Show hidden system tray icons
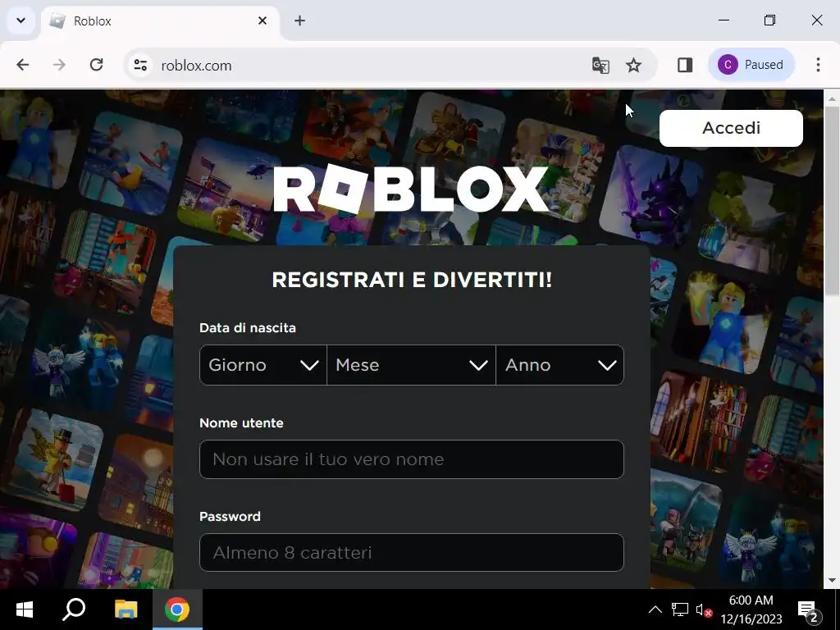The height and width of the screenshot is (630, 840). [x=655, y=609]
